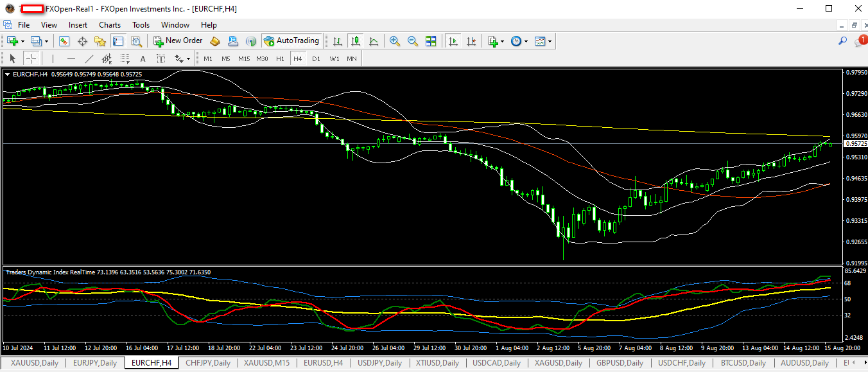Open the Window menu
Screen dimensions: 868x372
click(x=175, y=25)
